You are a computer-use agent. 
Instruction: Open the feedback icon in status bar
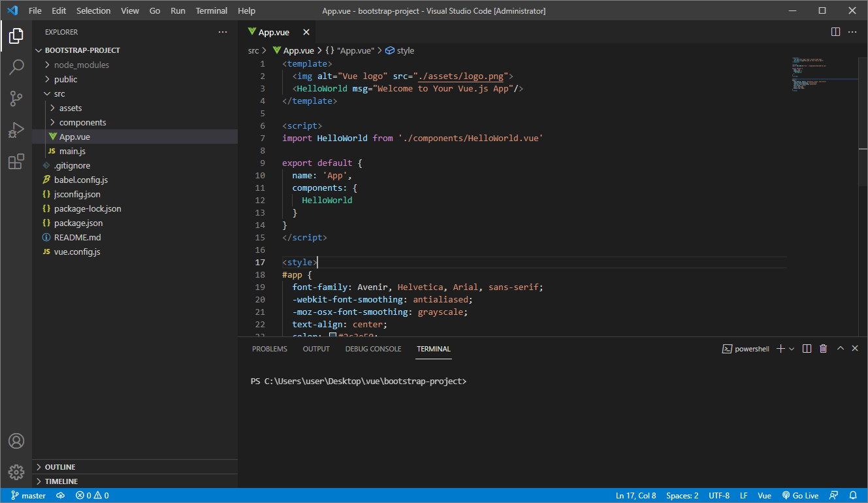(x=834, y=496)
